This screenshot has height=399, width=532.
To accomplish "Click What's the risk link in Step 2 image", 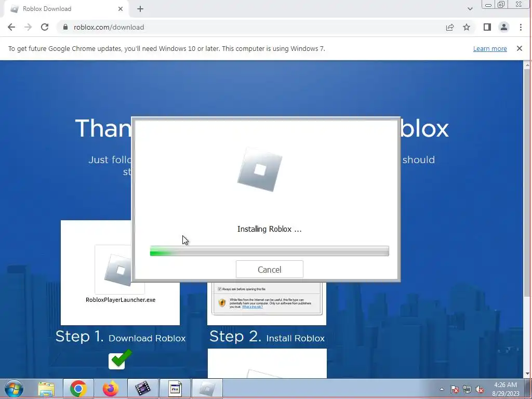I will (252, 307).
